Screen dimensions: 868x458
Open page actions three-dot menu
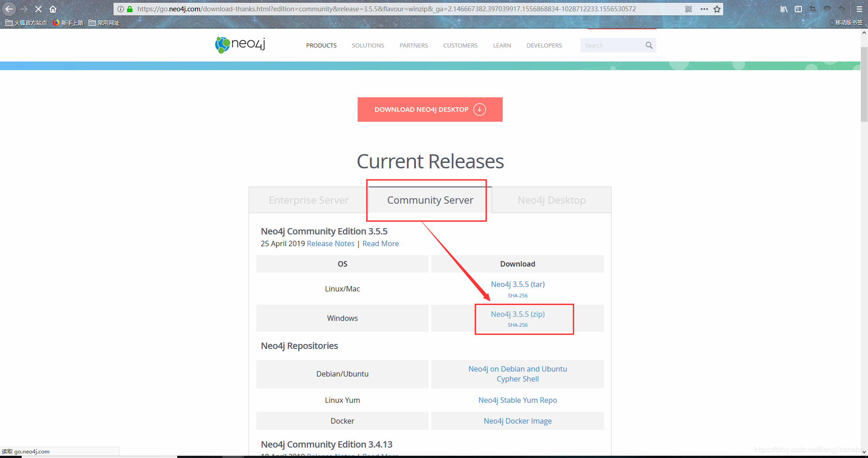[704, 9]
